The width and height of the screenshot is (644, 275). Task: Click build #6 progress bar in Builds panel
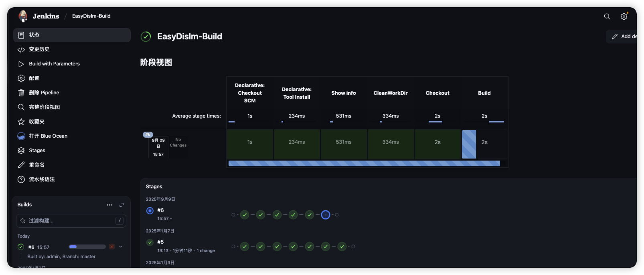87,247
